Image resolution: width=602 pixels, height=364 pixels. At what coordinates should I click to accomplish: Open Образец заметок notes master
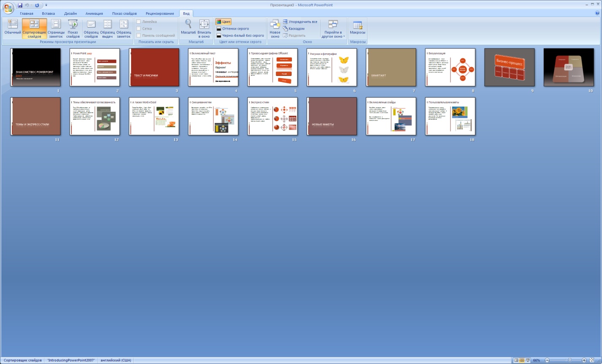click(x=123, y=28)
